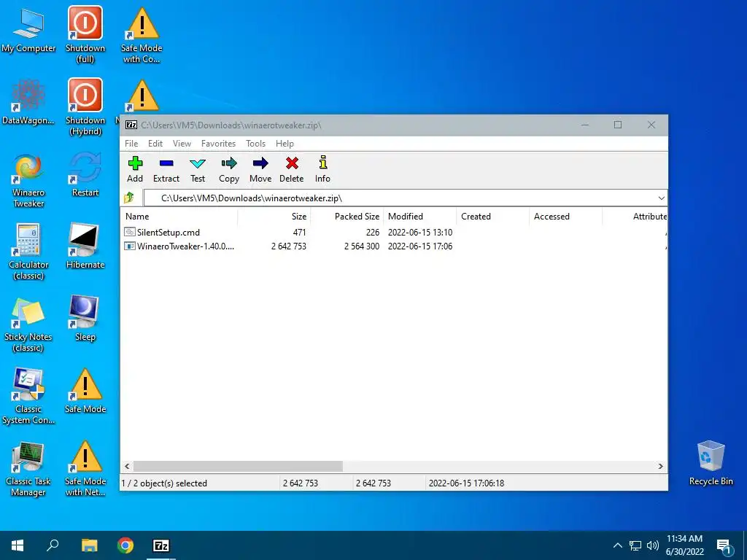The height and width of the screenshot is (560, 747).
Task: Select Classic System Con... desktop icon
Action: click(x=28, y=396)
